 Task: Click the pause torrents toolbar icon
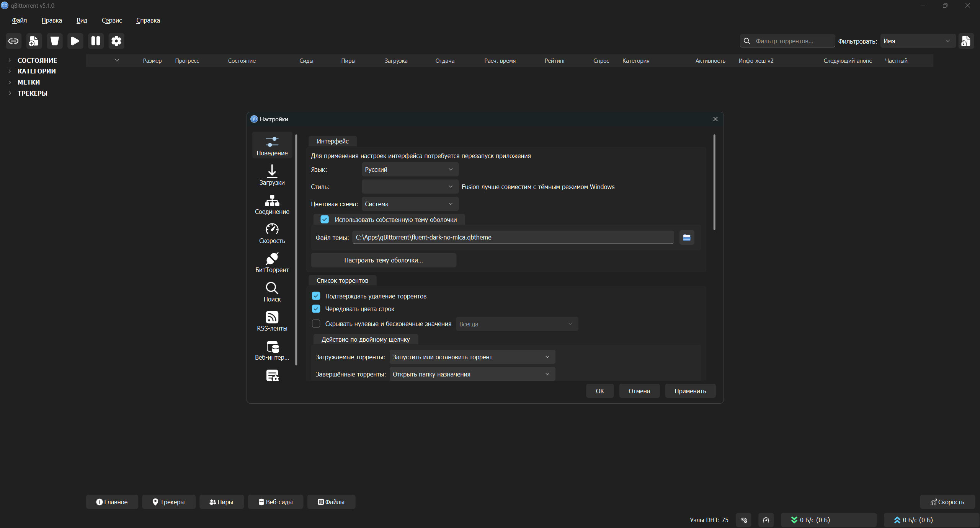(x=96, y=41)
